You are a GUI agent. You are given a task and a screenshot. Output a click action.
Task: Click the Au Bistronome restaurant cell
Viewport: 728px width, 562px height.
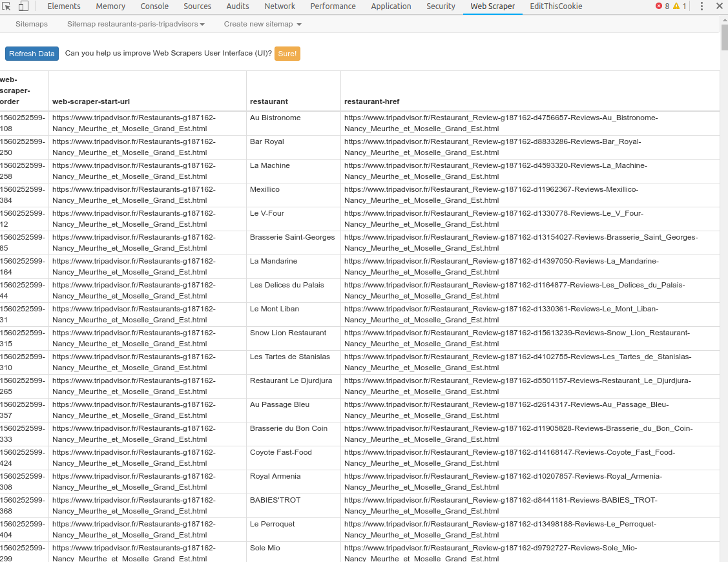click(x=275, y=118)
